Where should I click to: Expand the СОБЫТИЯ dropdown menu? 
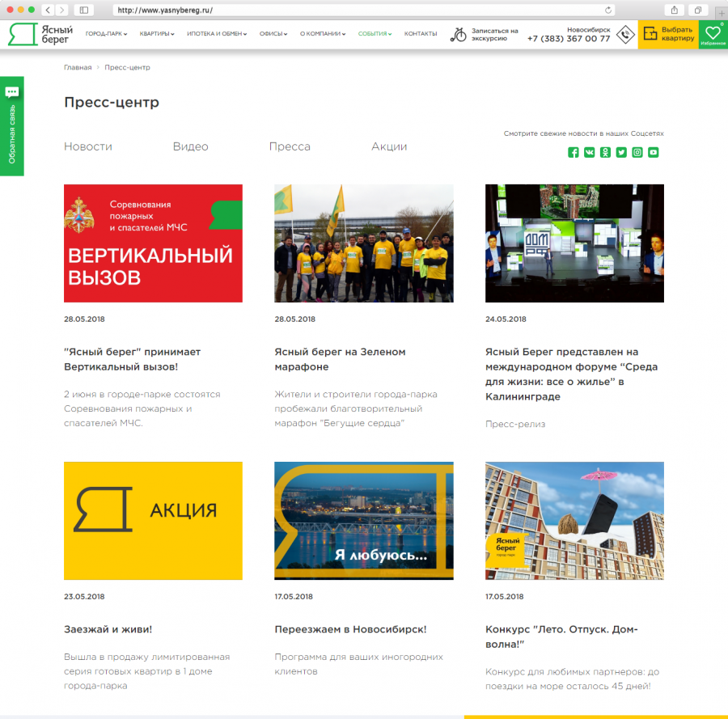point(375,34)
